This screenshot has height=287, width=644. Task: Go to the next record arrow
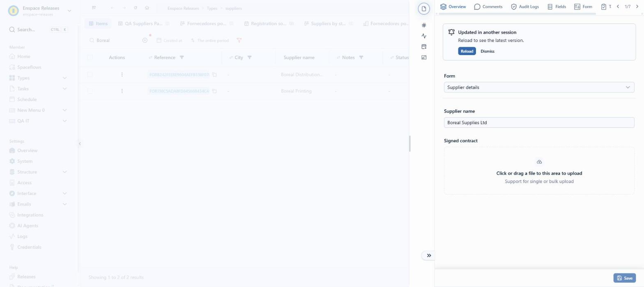point(637,7)
